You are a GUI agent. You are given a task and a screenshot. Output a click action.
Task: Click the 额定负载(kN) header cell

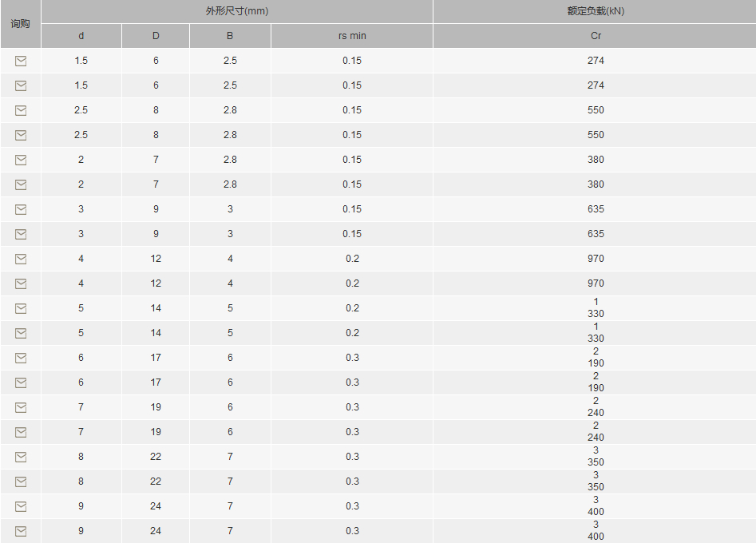pyautogui.click(x=596, y=11)
